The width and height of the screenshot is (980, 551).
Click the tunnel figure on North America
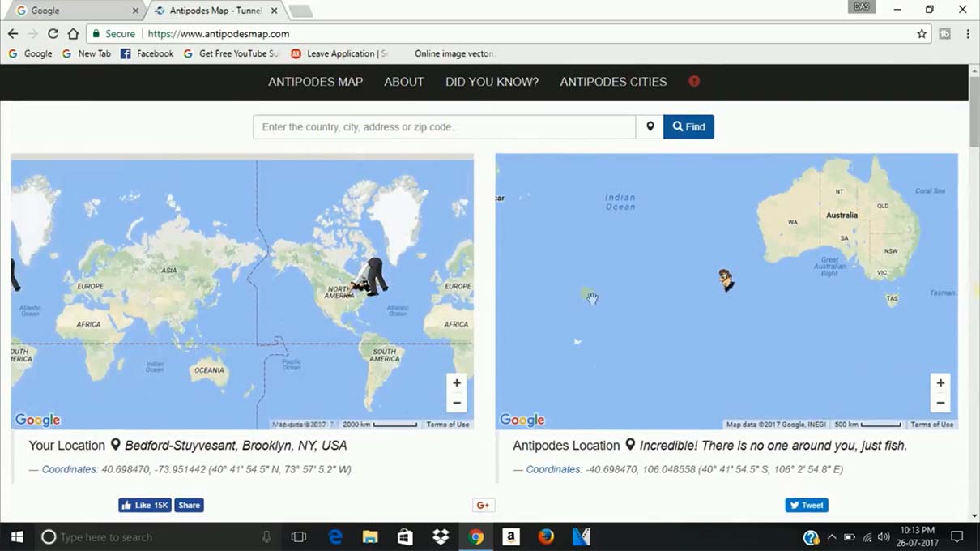369,277
